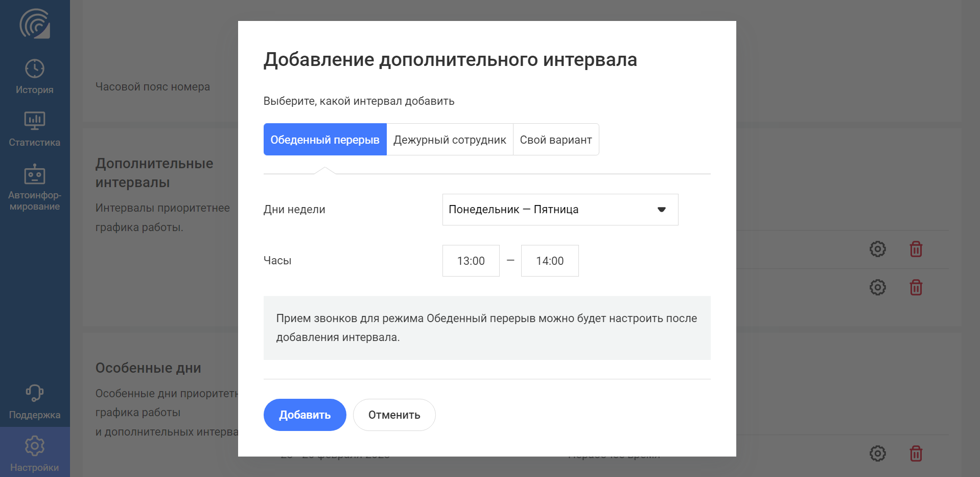Open the Настройки gear in sidebar
This screenshot has height=477, width=980.
tap(35, 446)
